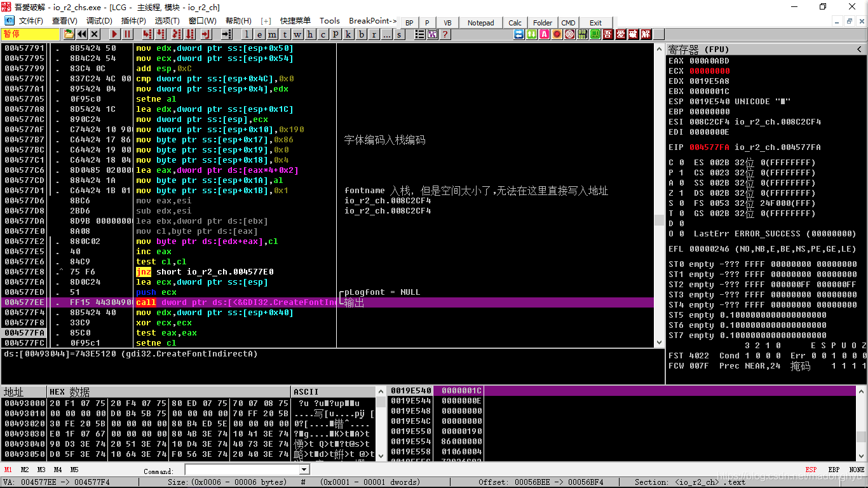Close the debugged program with X icon

(94, 34)
